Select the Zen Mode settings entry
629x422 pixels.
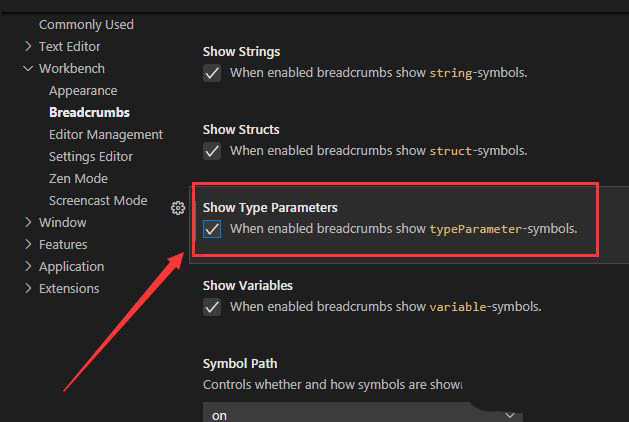point(78,179)
